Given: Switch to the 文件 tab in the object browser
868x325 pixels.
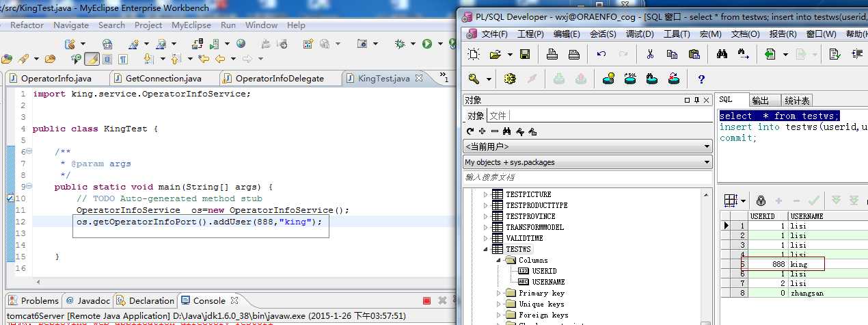Looking at the screenshot, I should (498, 116).
